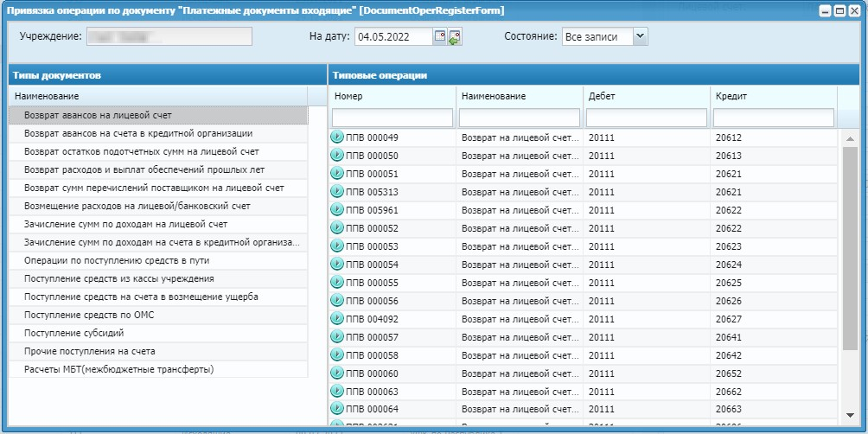Click the play icon of row ППВ 000049
This screenshot has height=434, width=868.
(x=337, y=137)
